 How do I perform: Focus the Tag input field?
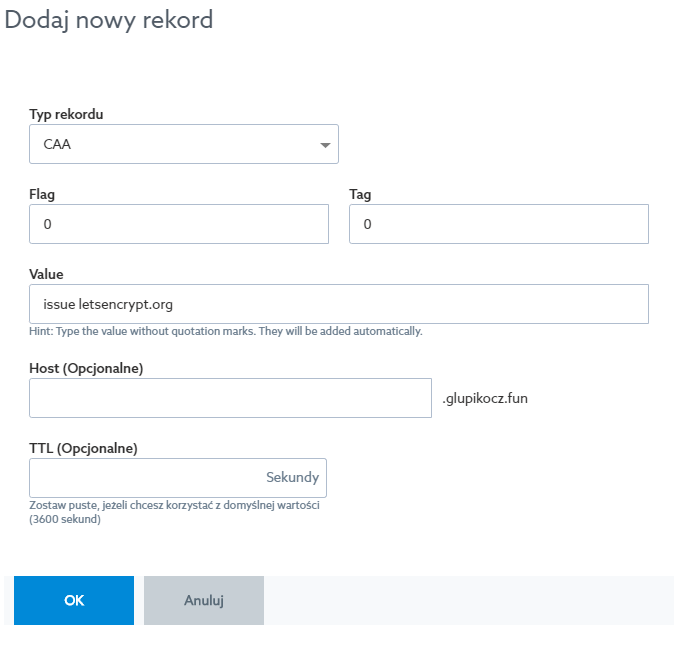pyautogui.click(x=498, y=224)
